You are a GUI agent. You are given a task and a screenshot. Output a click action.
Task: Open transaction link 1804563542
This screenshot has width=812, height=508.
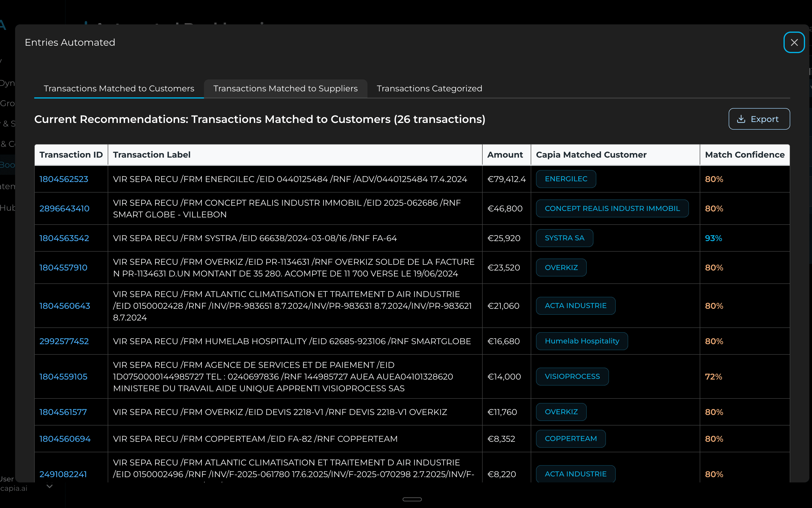[x=64, y=238]
